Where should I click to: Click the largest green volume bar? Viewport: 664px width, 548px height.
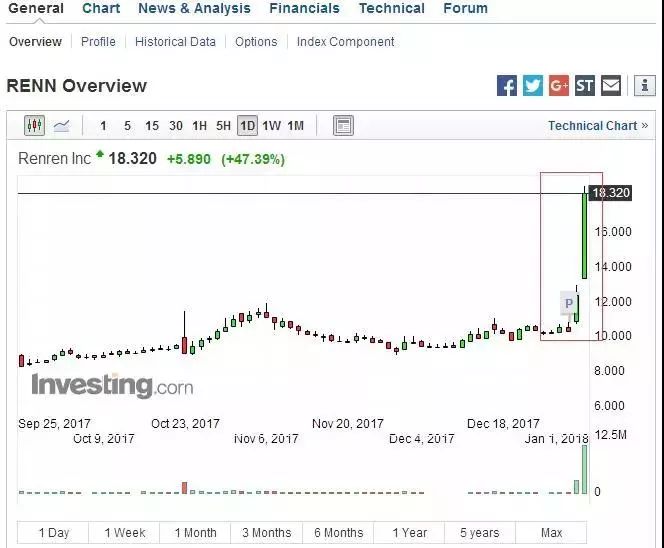(x=584, y=470)
